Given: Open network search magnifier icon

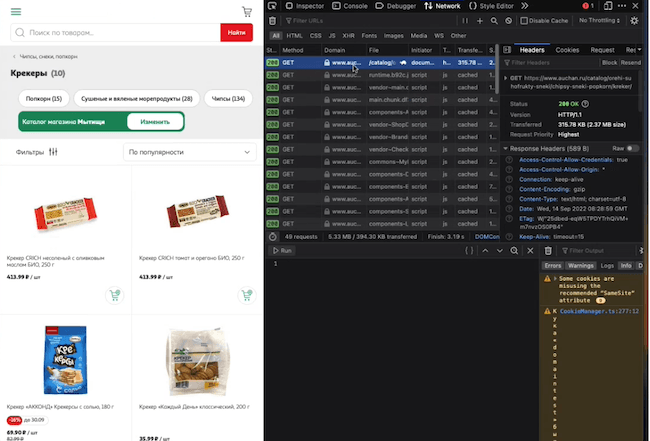Looking at the screenshot, I should [494, 21].
